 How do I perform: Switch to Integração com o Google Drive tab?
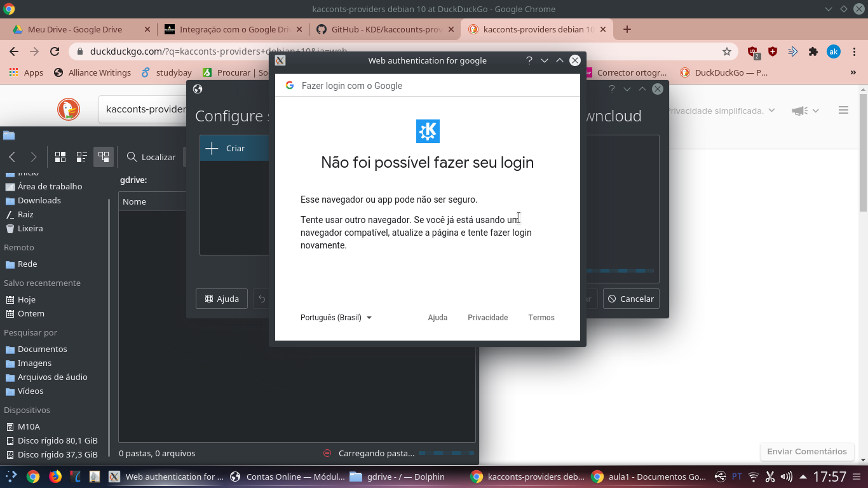click(x=233, y=29)
